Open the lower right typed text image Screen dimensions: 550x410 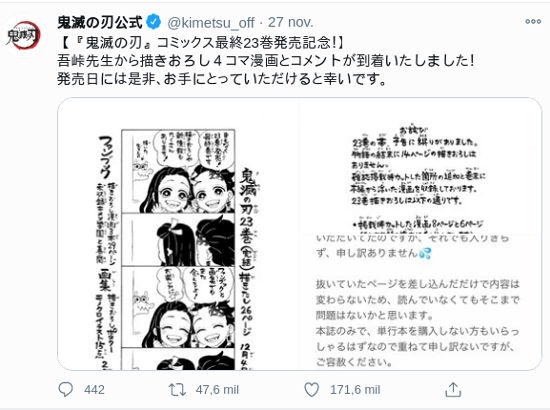pyautogui.click(x=420, y=302)
